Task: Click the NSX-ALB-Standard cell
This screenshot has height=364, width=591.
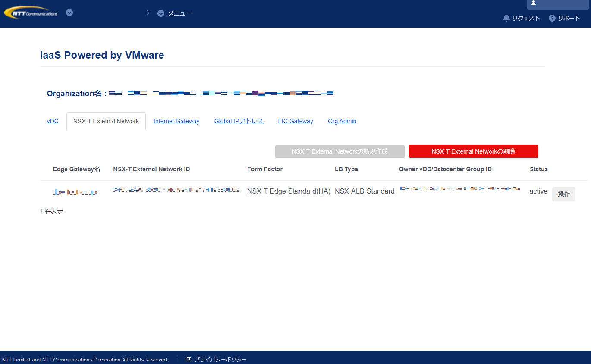Action: click(365, 191)
